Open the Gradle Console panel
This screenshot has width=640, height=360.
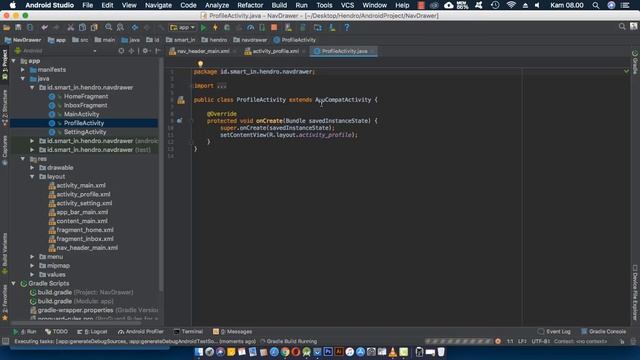(603, 331)
